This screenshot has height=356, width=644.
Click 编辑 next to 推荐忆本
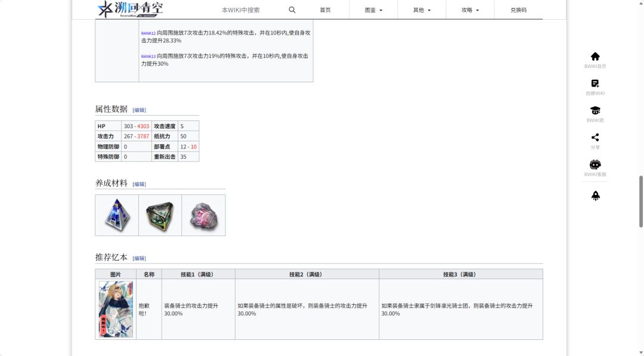click(x=139, y=258)
